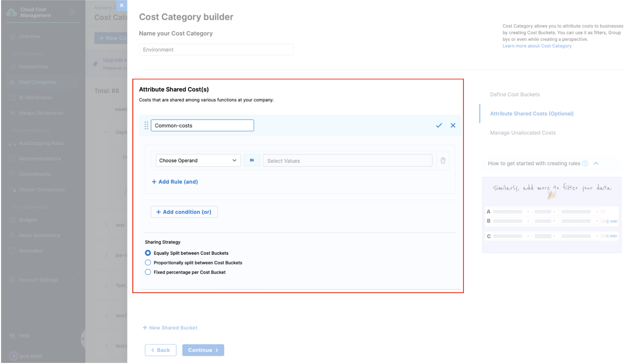Click the help icon next to creating rules
Screen dimensions: 634x364
[x=585, y=163]
